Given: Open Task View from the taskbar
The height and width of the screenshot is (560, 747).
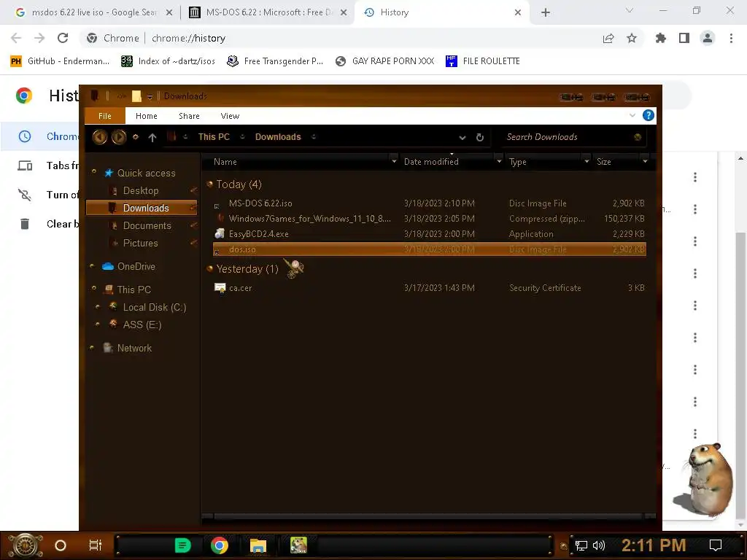Looking at the screenshot, I should pyautogui.click(x=96, y=545).
